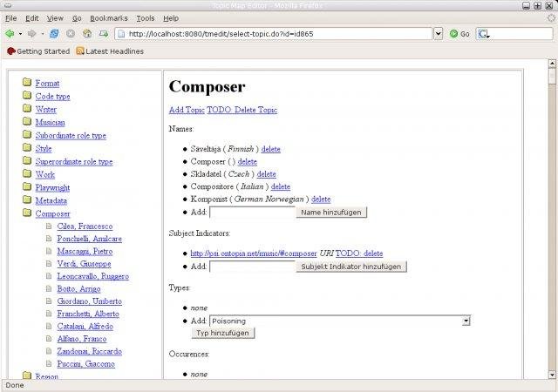
Task: Click the Stop loading icon
Action: [x=71, y=34]
